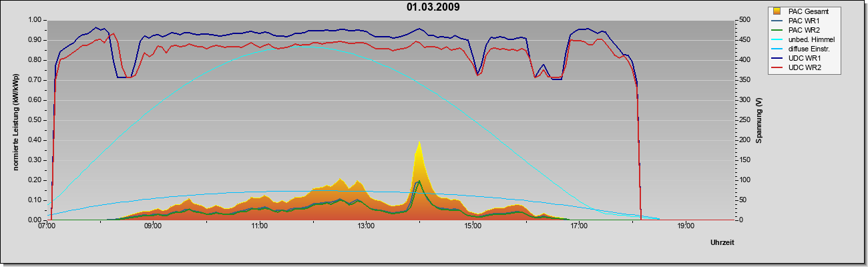This screenshot has width=868, height=267.
Task: Click the 09:00 time axis label
Action: (153, 227)
